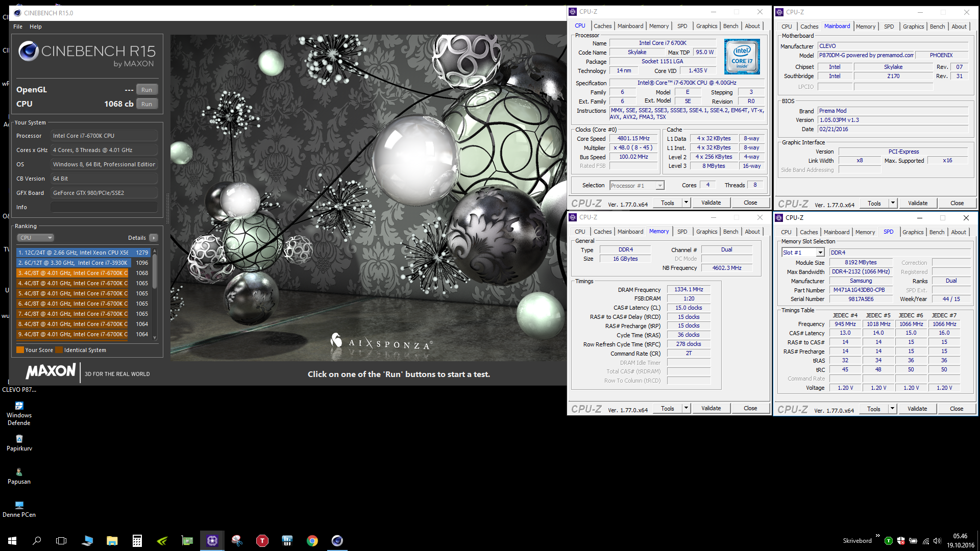Select the Denne PCen desktop icon

pos(19,509)
